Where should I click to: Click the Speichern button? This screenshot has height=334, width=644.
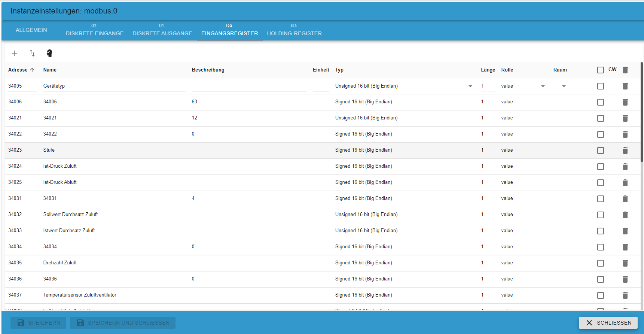tap(38, 323)
